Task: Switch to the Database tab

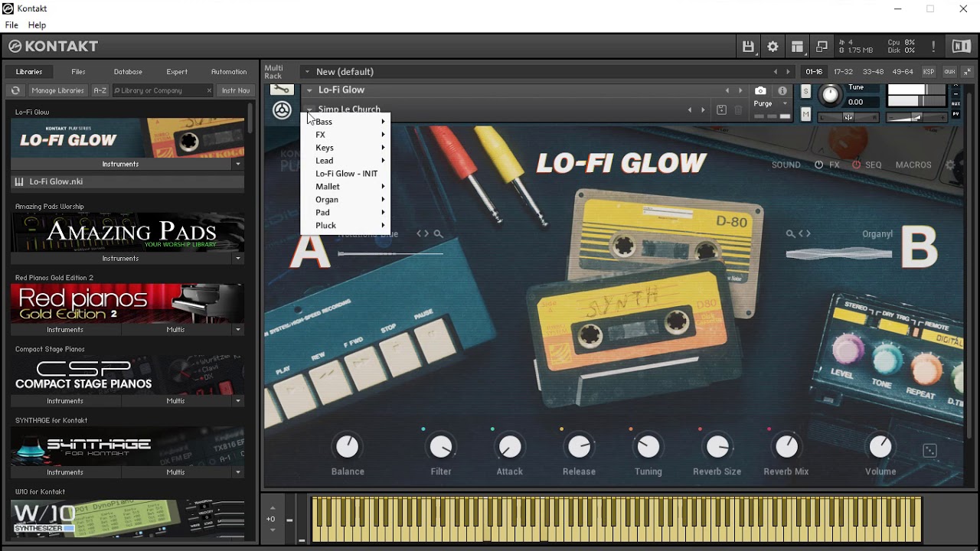Action: pos(128,72)
